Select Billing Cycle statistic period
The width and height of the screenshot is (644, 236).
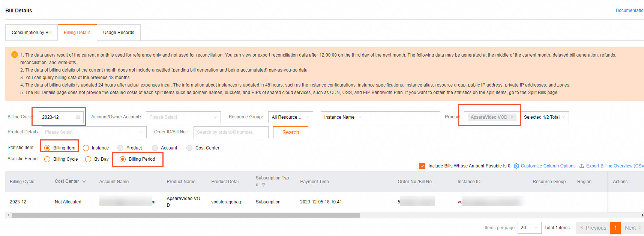(x=47, y=159)
